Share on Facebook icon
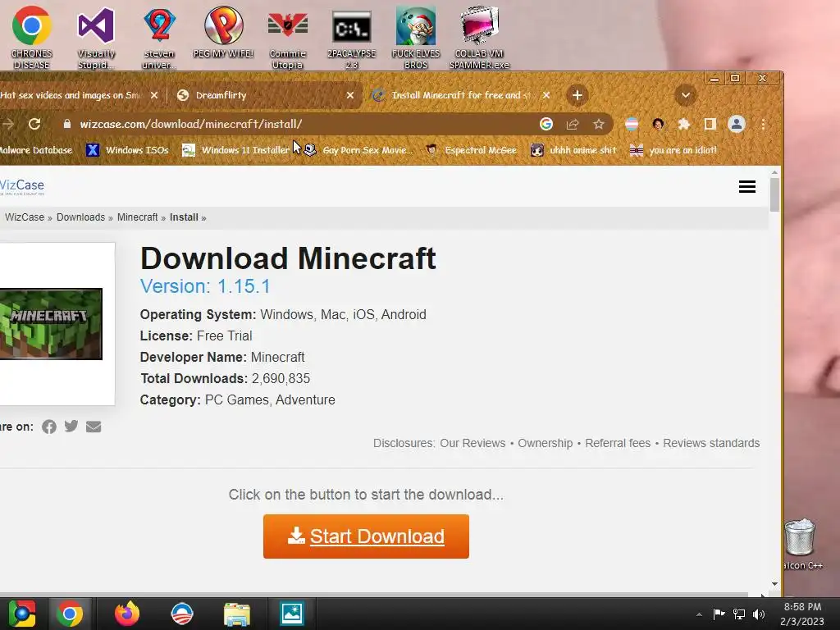 pyautogui.click(x=49, y=427)
